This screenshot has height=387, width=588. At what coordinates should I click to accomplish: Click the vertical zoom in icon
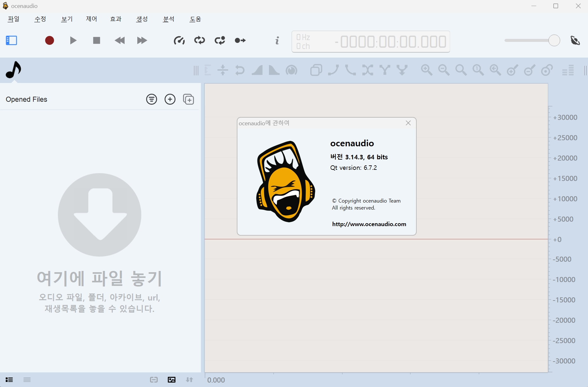click(512, 70)
